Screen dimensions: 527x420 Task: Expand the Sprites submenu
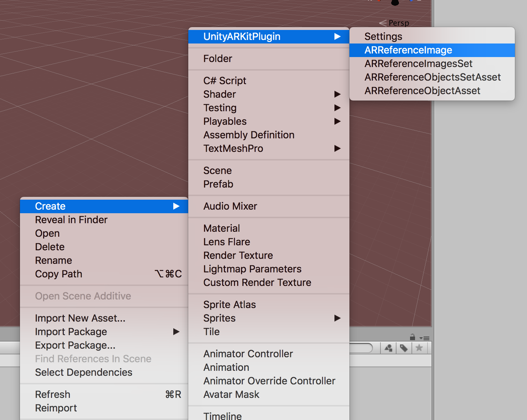pos(268,318)
